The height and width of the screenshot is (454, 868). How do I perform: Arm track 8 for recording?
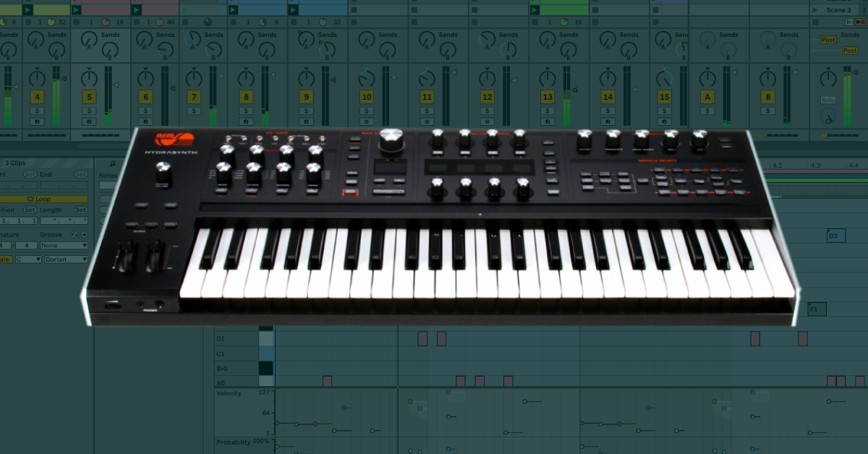[246, 121]
